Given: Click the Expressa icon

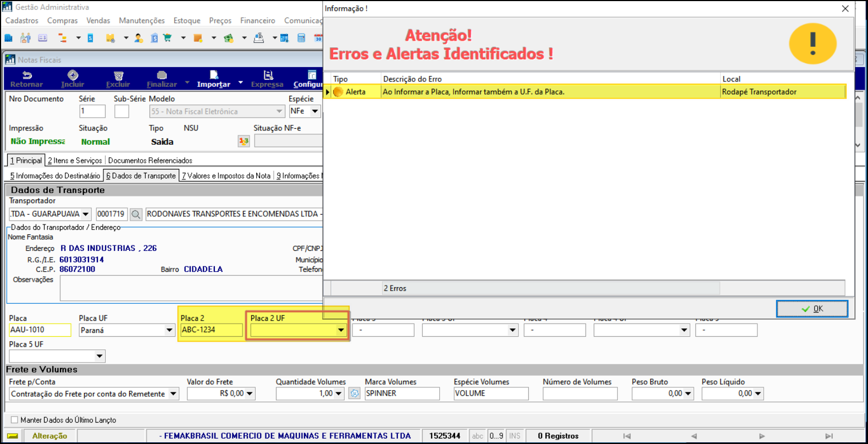Looking at the screenshot, I should tap(268, 75).
